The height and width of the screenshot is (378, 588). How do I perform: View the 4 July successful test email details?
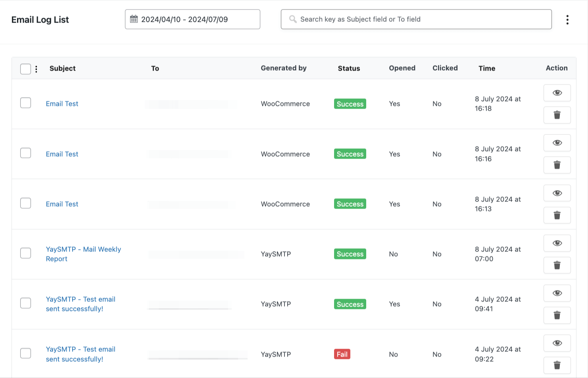[557, 293]
